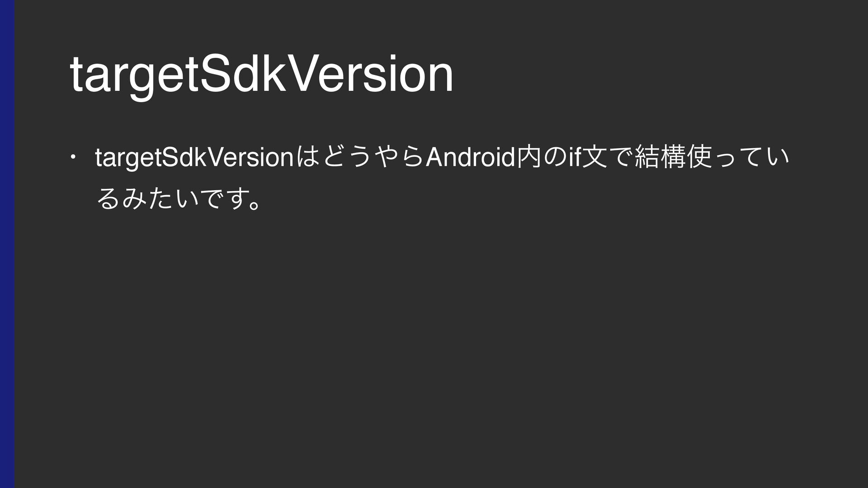Click the targetSdkVersion slide title
Viewport: 868px width, 488px height.
pyautogui.click(x=262, y=75)
